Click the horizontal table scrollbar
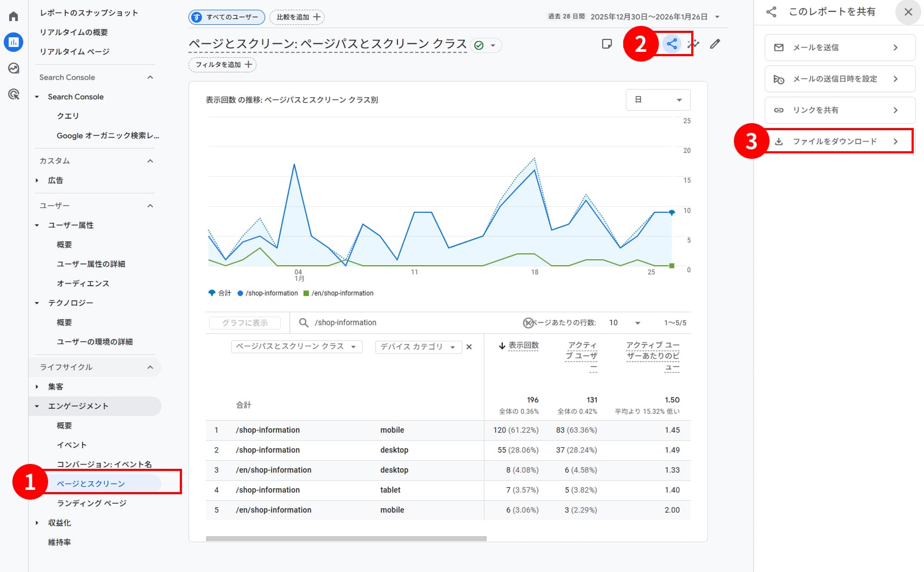Image resolution: width=924 pixels, height=572 pixels. 346,539
